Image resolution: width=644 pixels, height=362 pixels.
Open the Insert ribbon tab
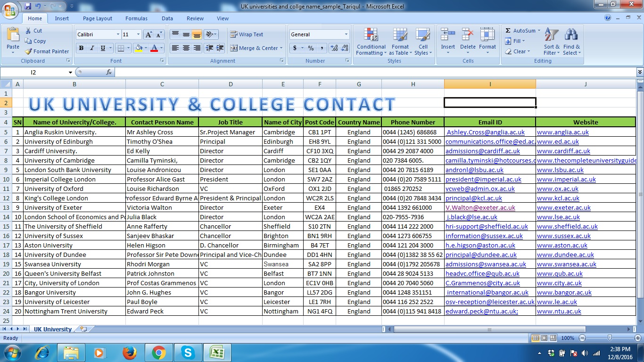pyautogui.click(x=62, y=18)
